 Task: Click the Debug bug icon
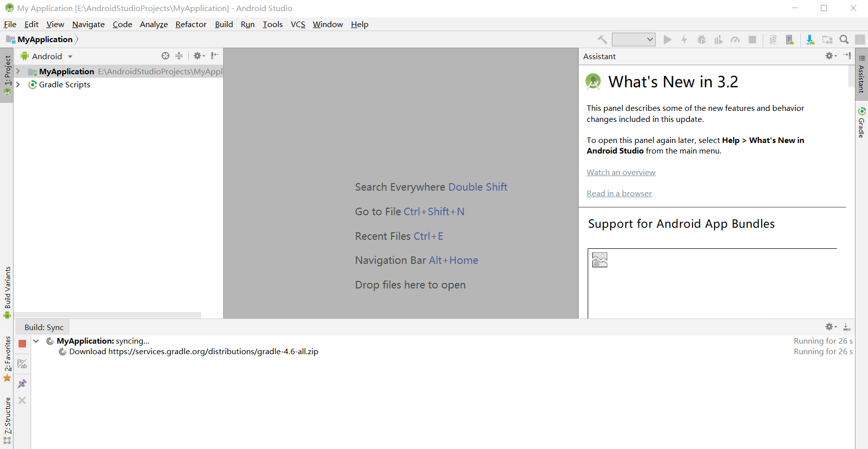tap(702, 40)
